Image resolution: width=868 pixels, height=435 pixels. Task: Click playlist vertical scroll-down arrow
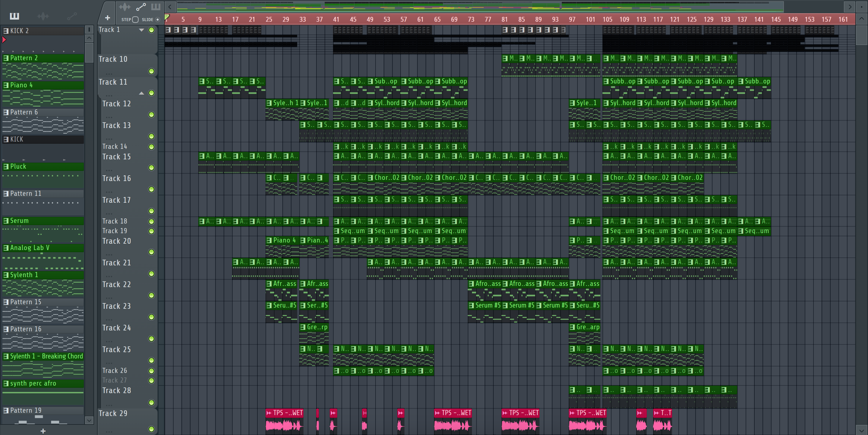point(862,430)
